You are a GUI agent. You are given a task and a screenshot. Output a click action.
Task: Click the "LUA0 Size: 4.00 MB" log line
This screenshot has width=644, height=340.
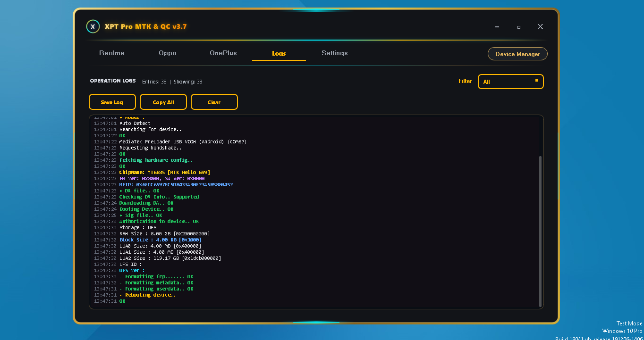tap(161, 246)
